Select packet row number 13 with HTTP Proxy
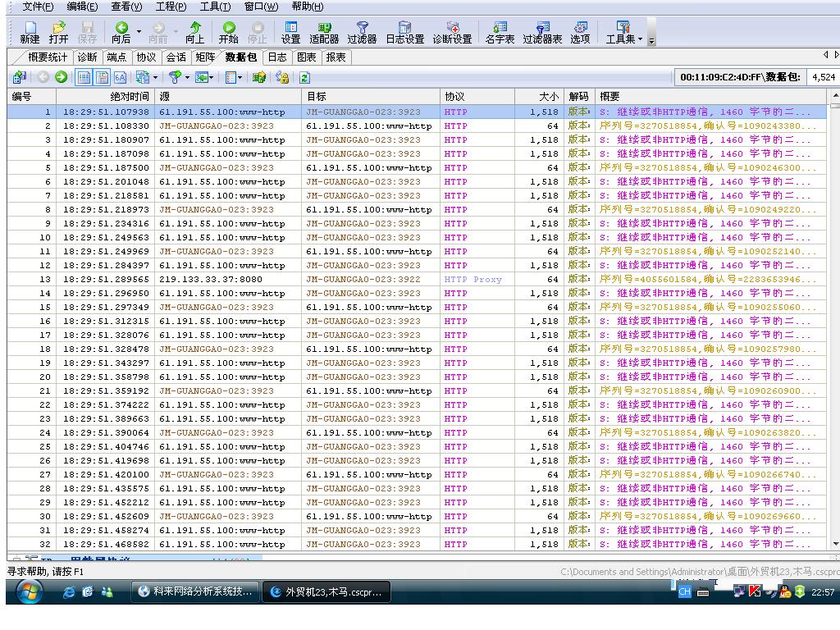The height and width of the screenshot is (630, 840). (x=328, y=280)
